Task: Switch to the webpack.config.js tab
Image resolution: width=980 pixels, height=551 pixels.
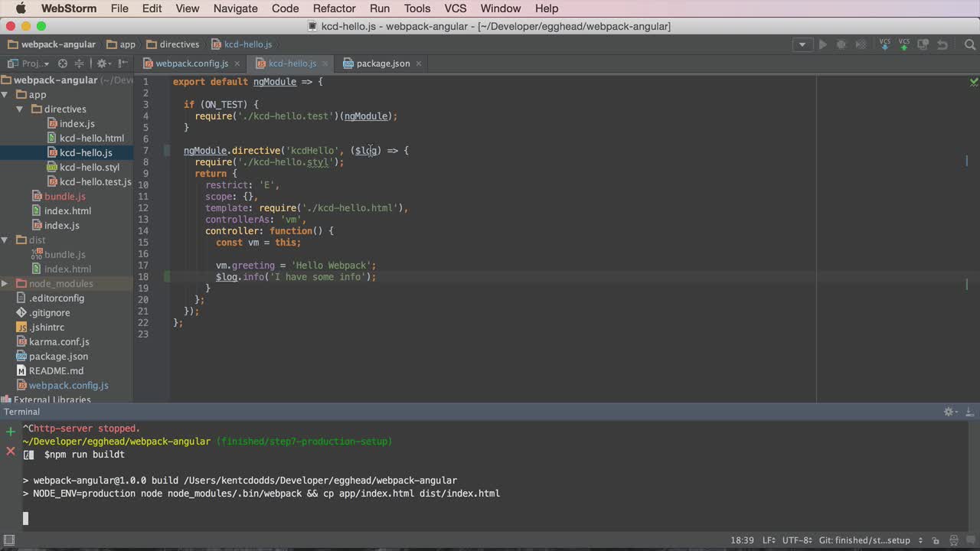Action: (192, 64)
